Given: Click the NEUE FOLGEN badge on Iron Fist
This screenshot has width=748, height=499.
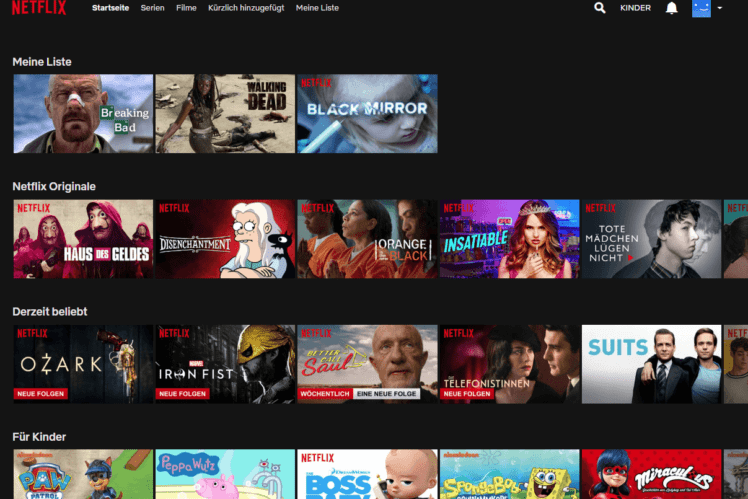Looking at the screenshot, I should pos(183,394).
